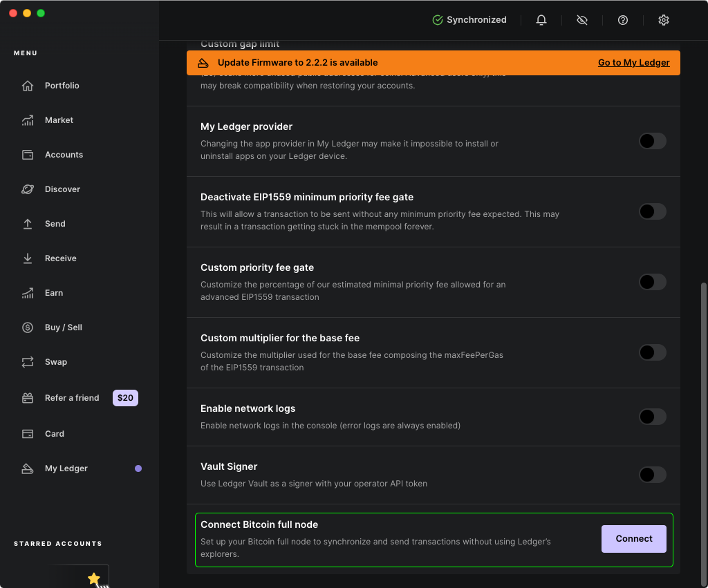Click the My Ledger provider heading

(247, 127)
